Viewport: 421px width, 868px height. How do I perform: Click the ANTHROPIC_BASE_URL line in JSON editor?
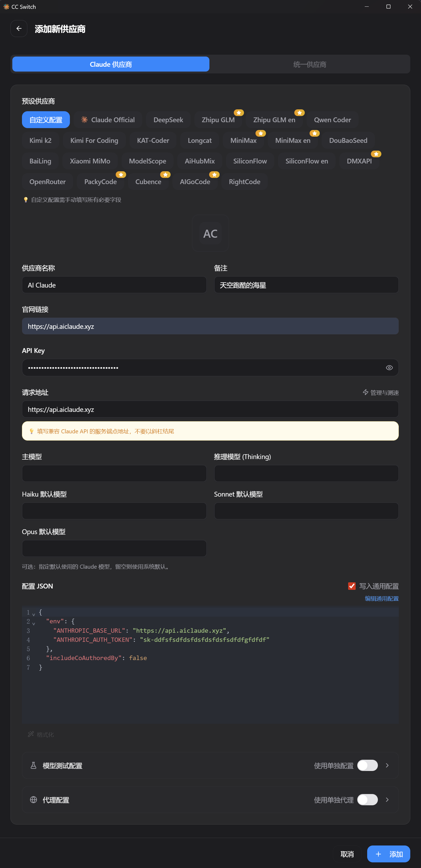(x=141, y=631)
